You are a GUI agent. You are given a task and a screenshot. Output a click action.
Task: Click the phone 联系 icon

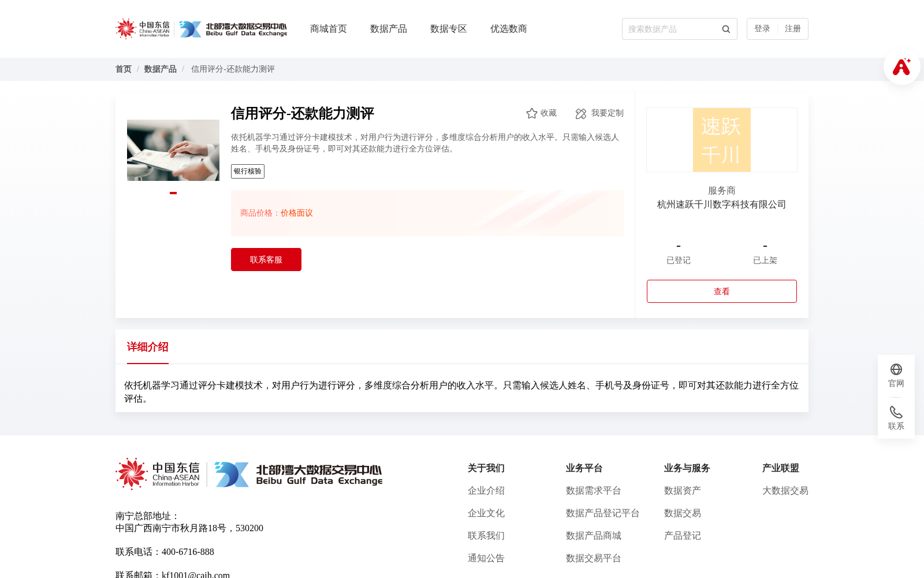896,412
